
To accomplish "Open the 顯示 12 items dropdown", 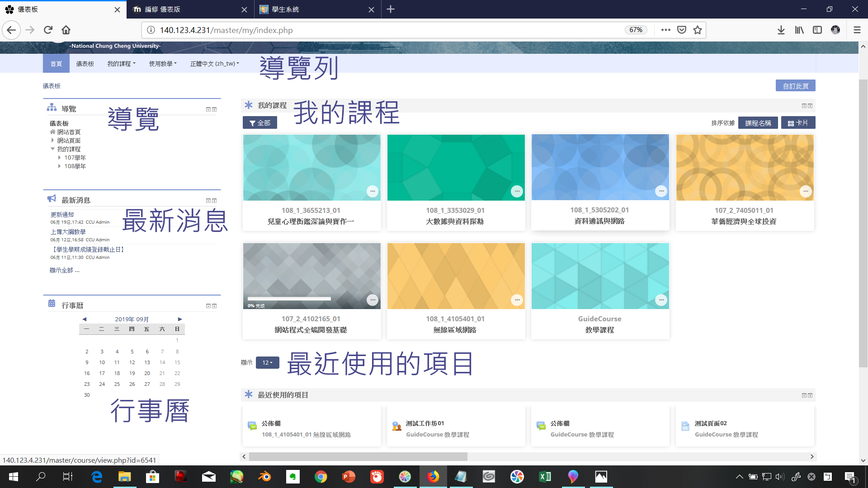I will click(x=267, y=362).
